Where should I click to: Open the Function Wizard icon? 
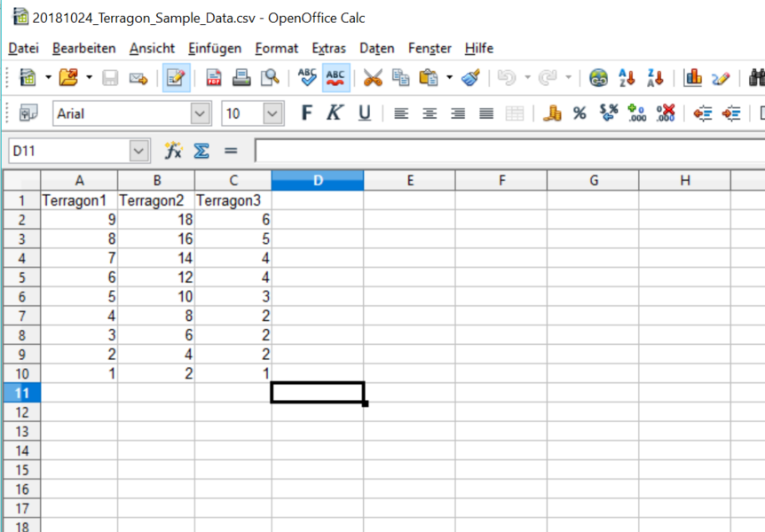(x=173, y=152)
